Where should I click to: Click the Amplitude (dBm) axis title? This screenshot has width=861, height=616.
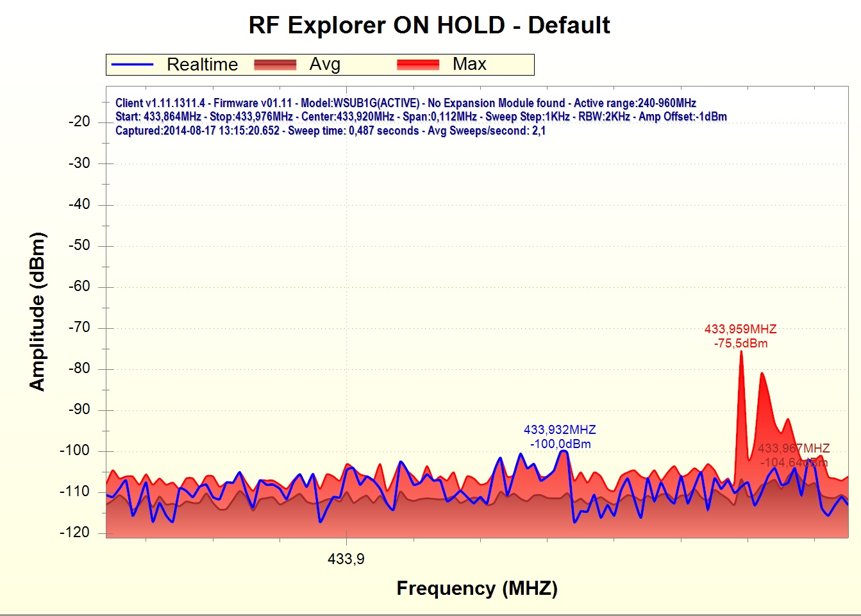point(37,312)
